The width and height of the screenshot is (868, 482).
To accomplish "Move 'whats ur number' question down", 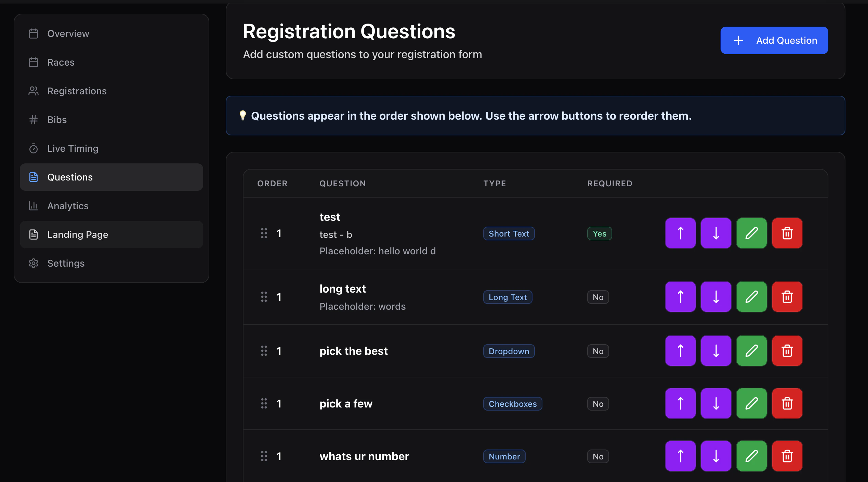I will coord(716,456).
